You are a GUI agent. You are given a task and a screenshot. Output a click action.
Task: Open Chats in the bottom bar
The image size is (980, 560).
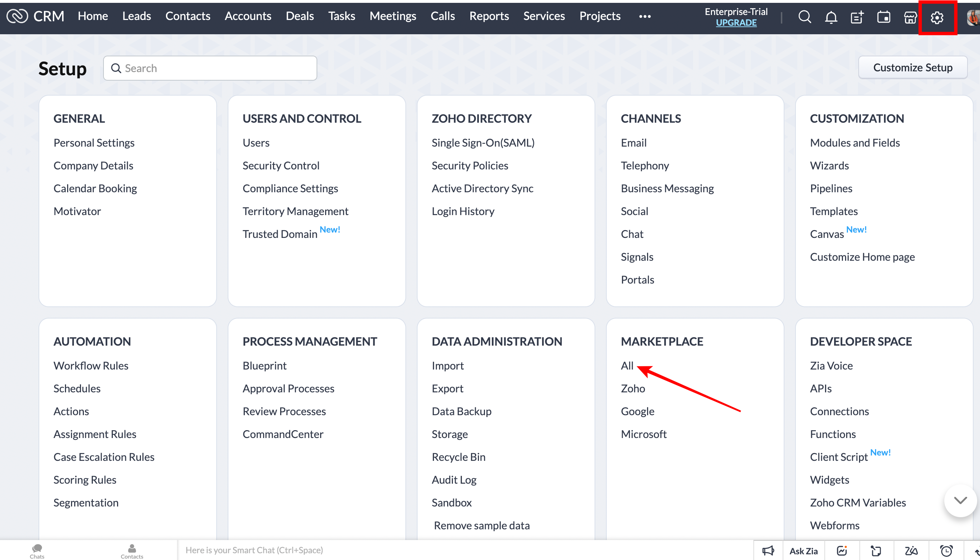37,551
